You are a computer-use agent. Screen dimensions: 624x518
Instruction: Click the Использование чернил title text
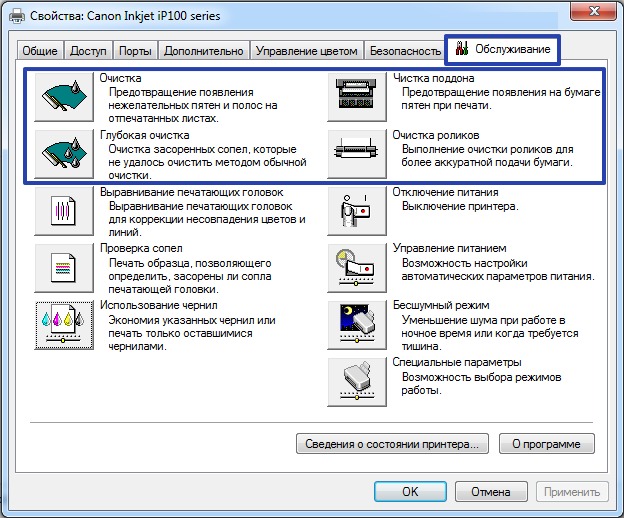159,305
